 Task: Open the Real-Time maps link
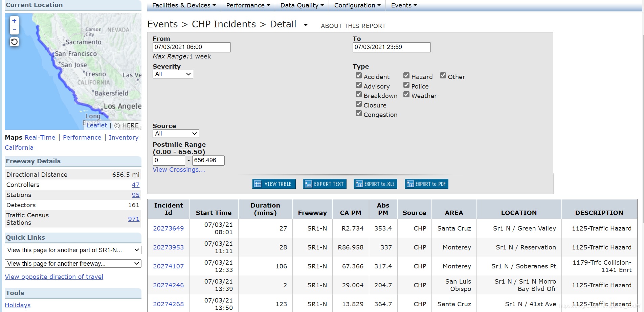click(x=40, y=138)
